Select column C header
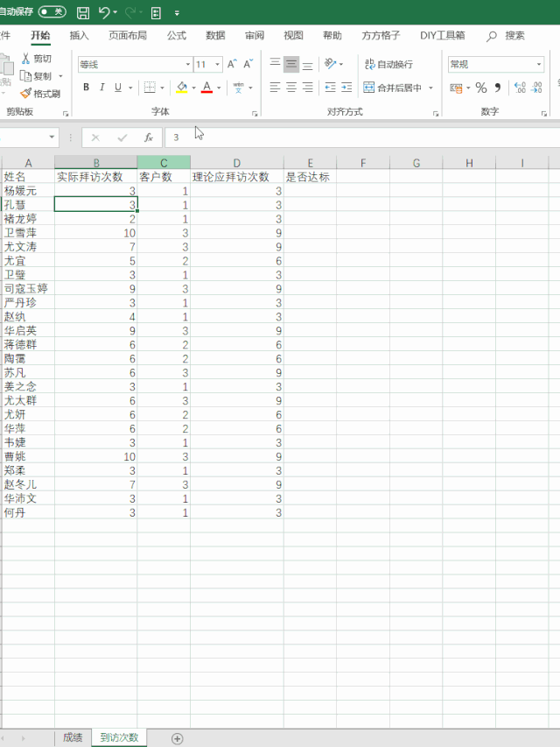This screenshot has height=747, width=560. (x=164, y=163)
